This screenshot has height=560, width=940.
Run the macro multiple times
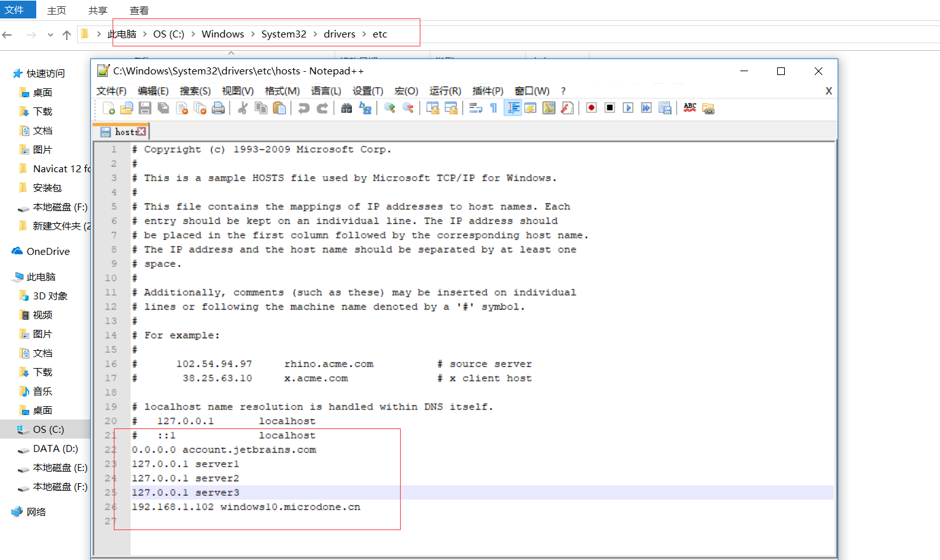coord(646,108)
